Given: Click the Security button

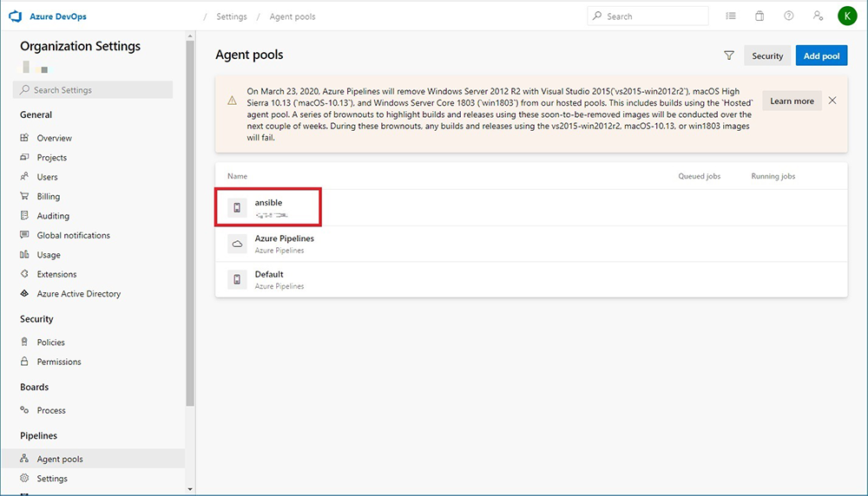Looking at the screenshot, I should (x=767, y=55).
